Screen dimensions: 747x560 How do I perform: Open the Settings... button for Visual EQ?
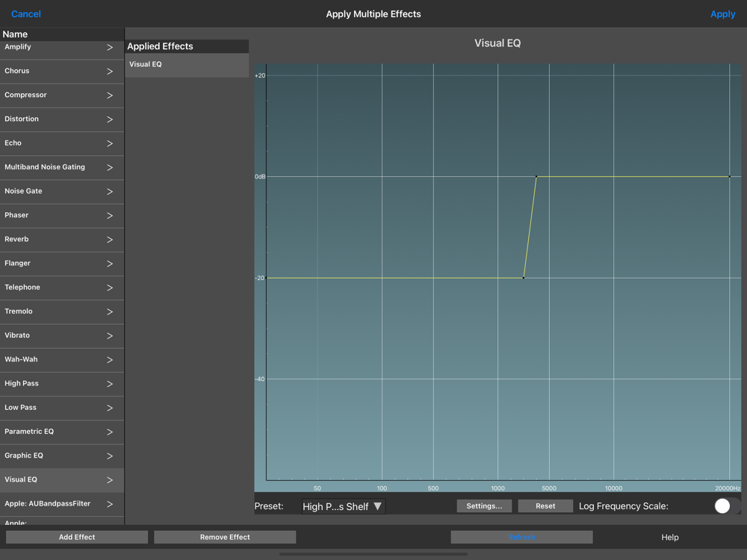tap(484, 505)
